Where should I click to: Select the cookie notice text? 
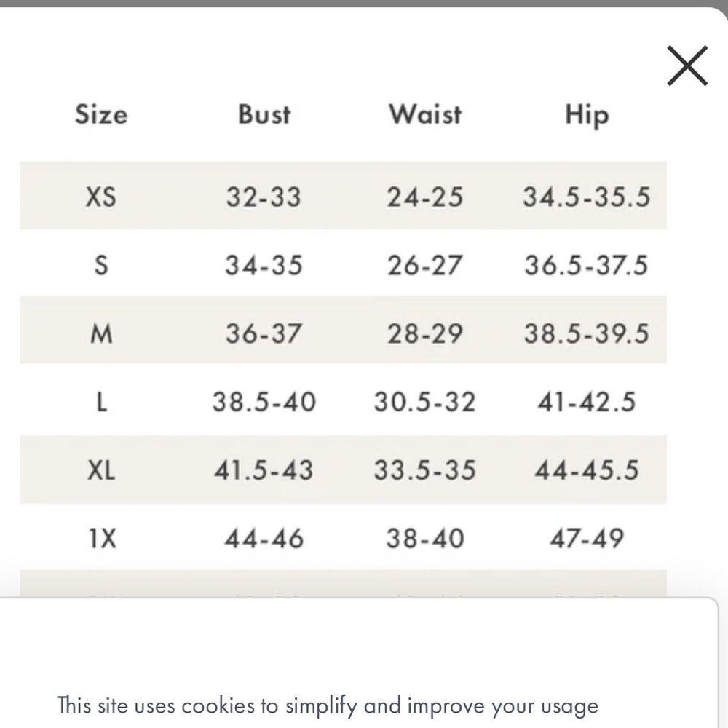pos(328,705)
